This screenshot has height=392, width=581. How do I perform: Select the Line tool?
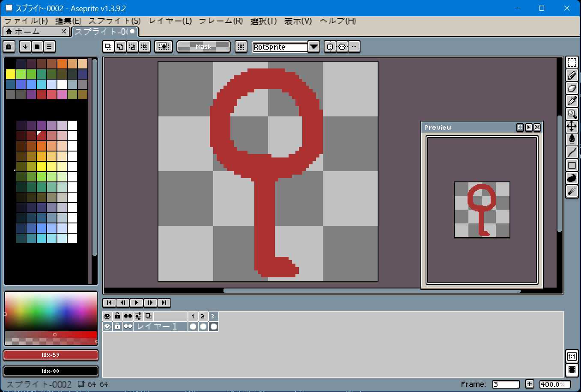[572, 152]
